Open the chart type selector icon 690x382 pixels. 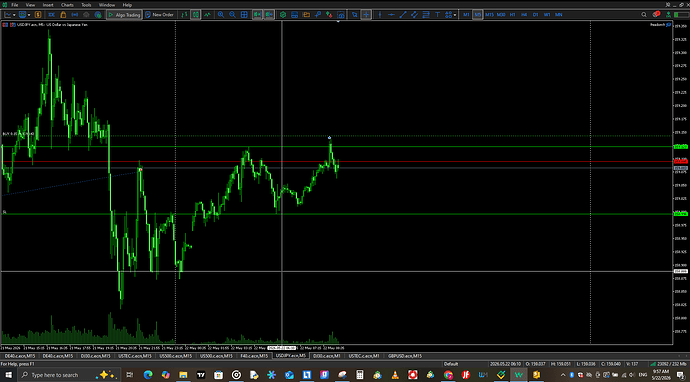(8, 15)
